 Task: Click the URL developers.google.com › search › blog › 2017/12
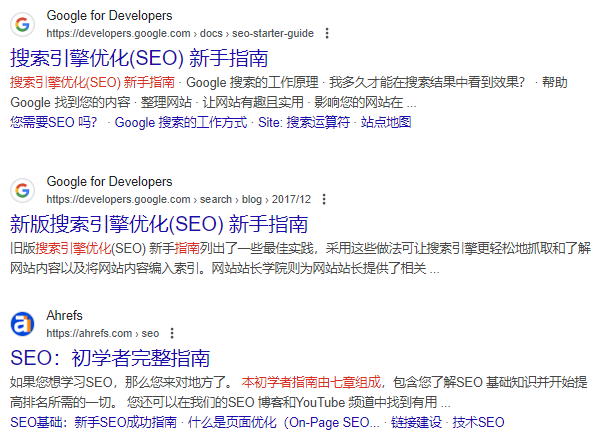[179, 199]
